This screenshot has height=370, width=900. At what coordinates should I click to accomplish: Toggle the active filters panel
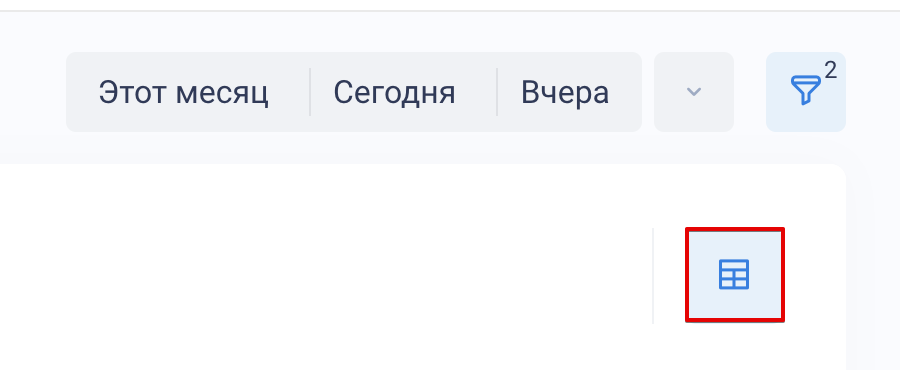click(805, 92)
